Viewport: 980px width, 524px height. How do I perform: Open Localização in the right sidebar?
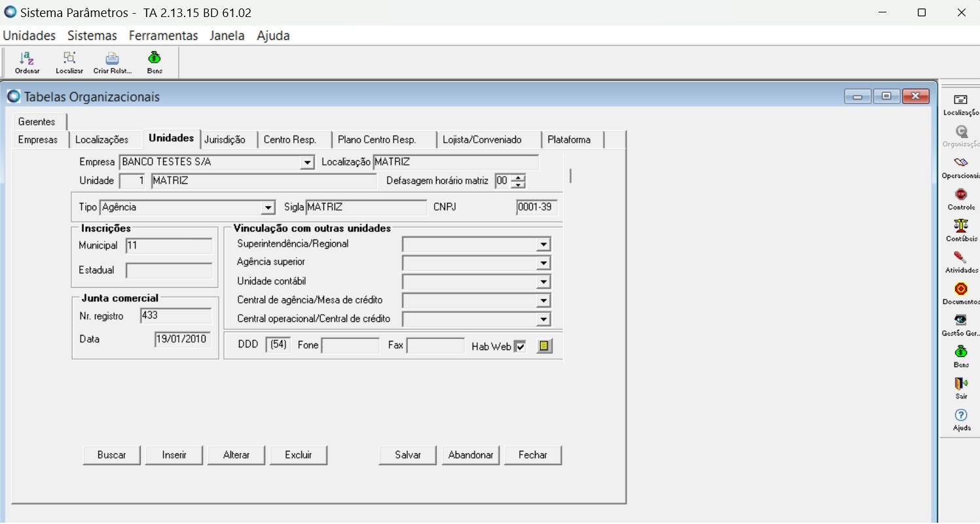(960, 105)
